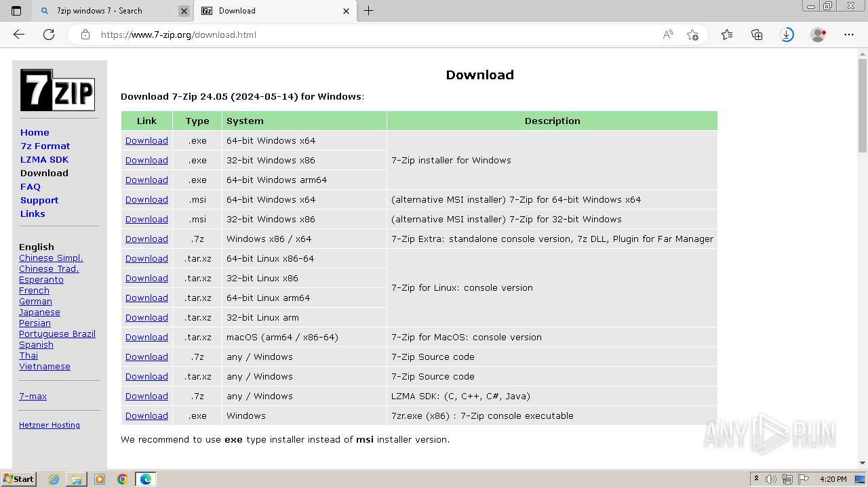The height and width of the screenshot is (488, 868).
Task: Switch language to Chinese Trad.
Action: (49, 268)
